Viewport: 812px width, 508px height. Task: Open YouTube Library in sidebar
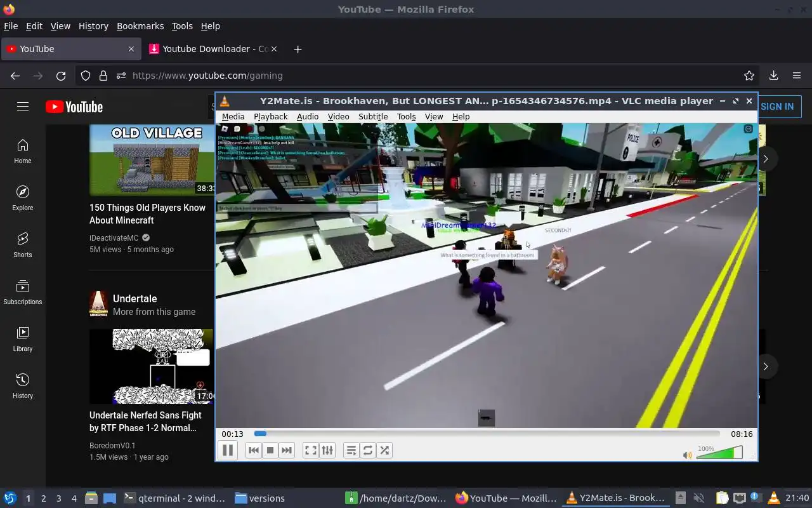(x=23, y=340)
